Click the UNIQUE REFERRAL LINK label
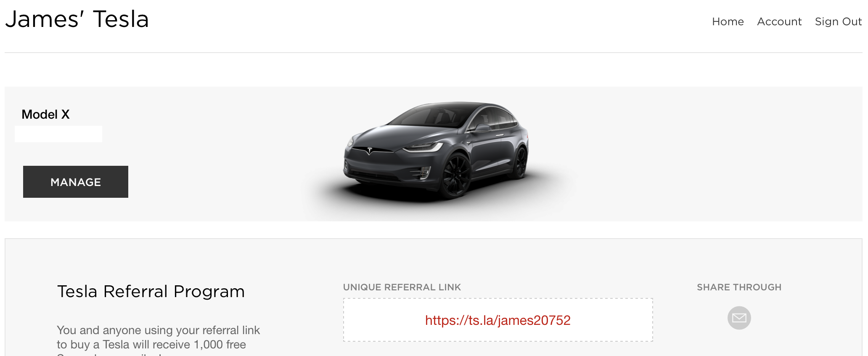The width and height of the screenshot is (868, 356). (x=402, y=287)
